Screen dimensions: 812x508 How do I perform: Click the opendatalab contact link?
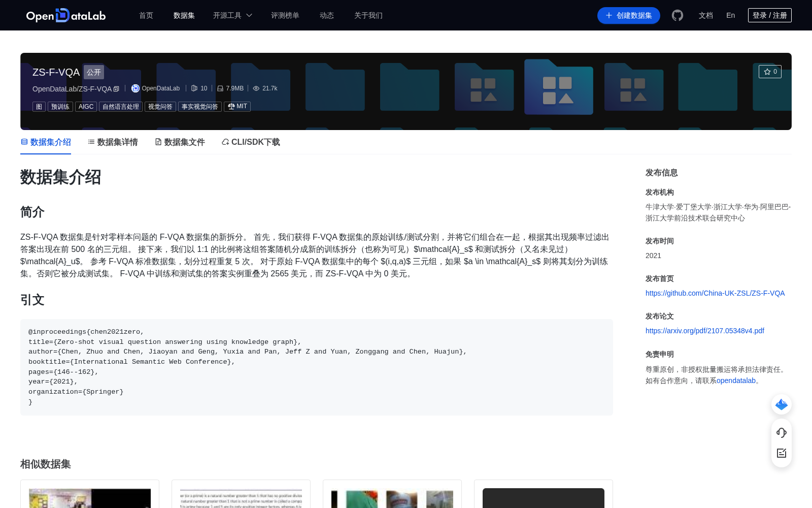(736, 380)
